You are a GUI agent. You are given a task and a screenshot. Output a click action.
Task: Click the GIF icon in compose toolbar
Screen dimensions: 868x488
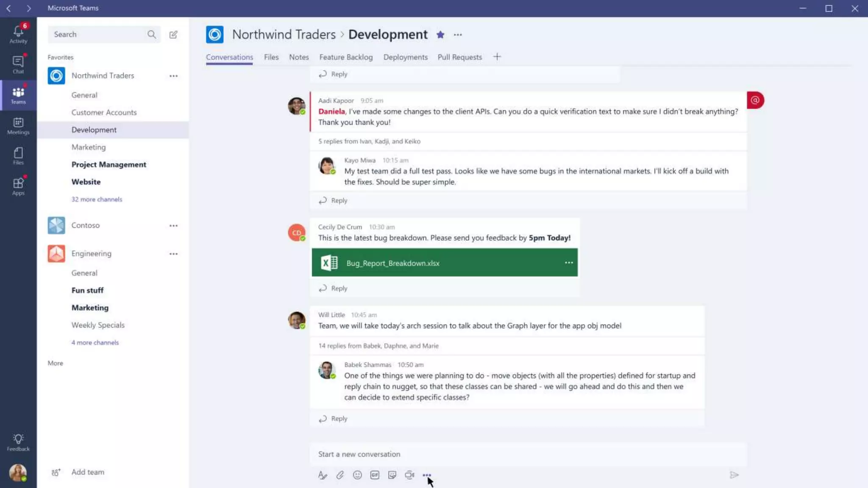(375, 475)
